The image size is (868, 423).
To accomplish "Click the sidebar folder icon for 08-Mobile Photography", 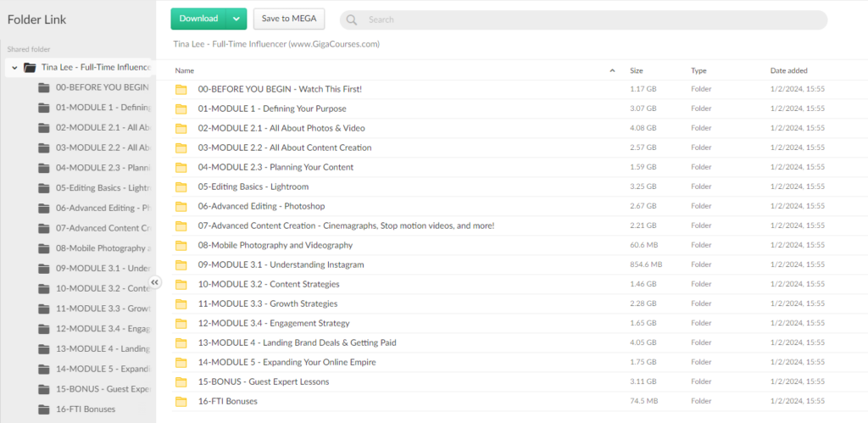I will click(x=44, y=248).
